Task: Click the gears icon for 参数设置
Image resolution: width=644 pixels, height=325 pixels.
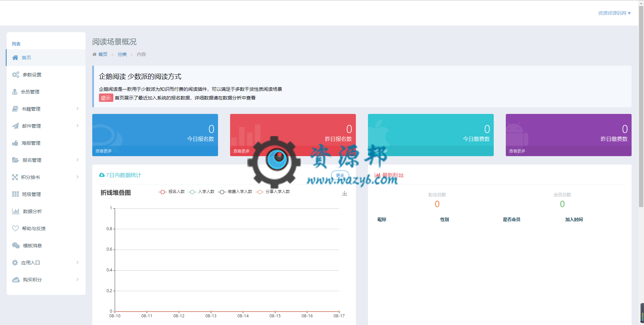Action: click(x=15, y=75)
